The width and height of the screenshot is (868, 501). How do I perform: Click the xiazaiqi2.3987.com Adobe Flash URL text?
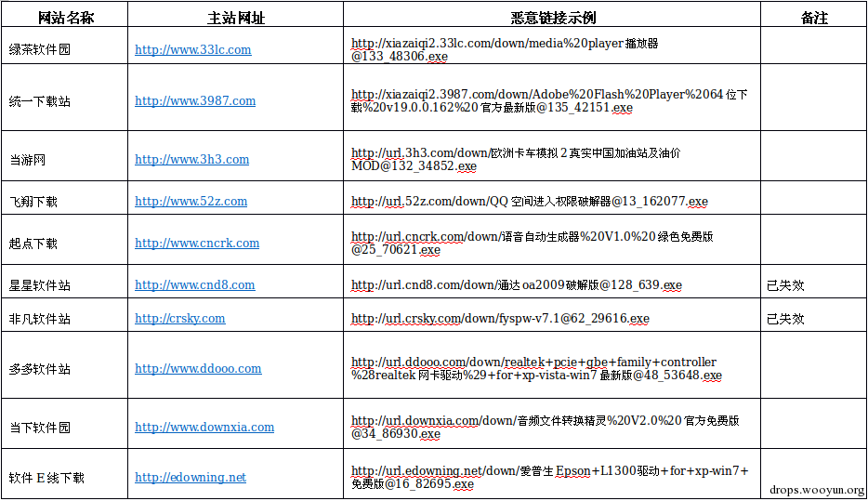point(549,100)
